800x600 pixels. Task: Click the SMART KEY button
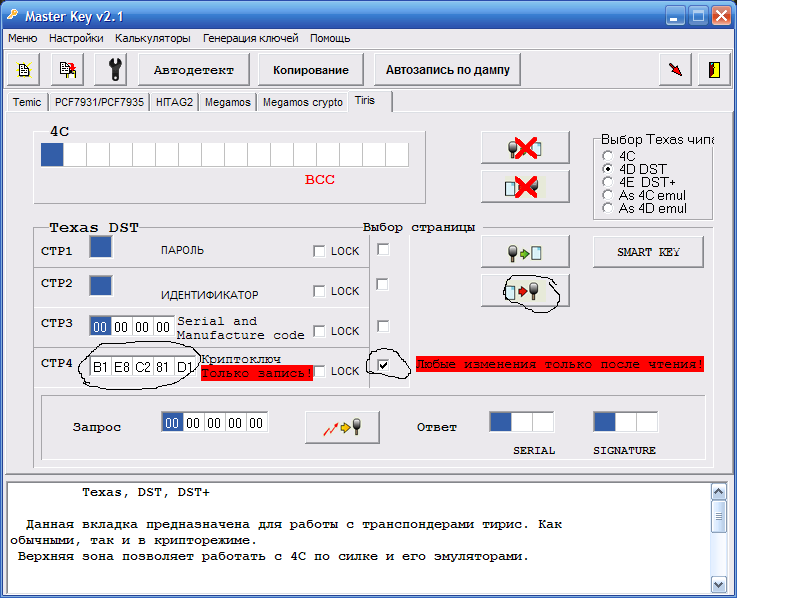648,252
